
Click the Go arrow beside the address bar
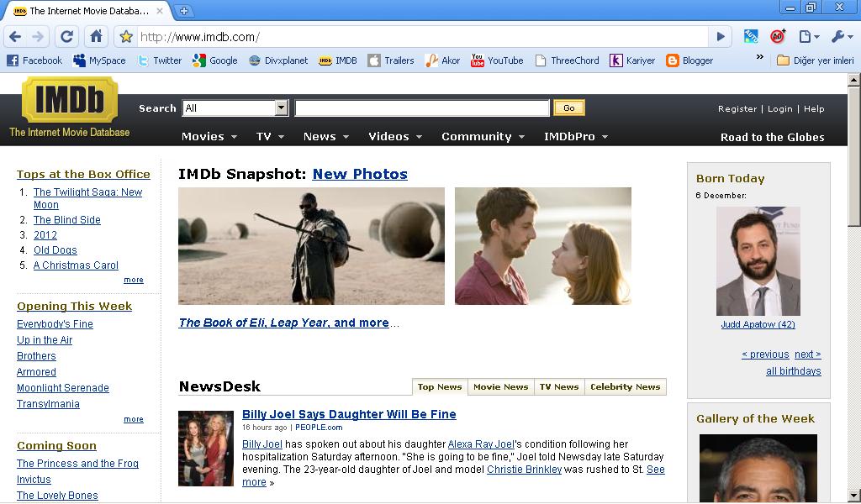(721, 37)
